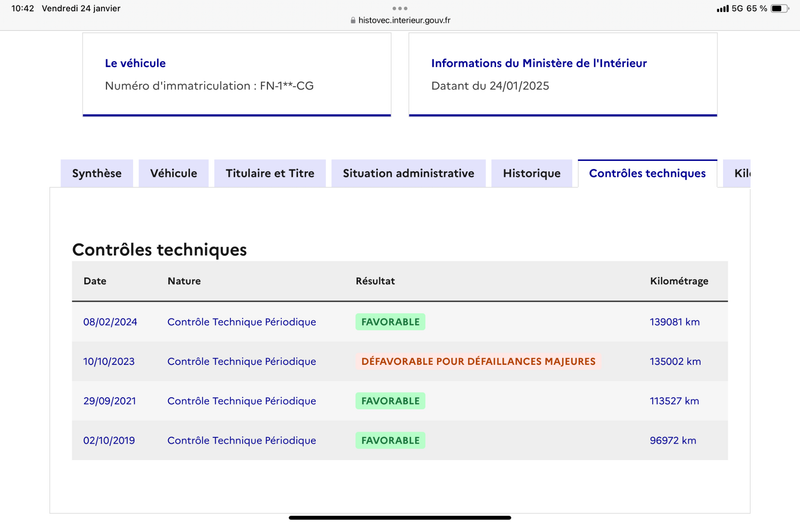The width and height of the screenshot is (800, 525).
Task: Click the DÉFAVORABLE POUR DÉFAILLANCES MAJEURES badge
Action: 479,361
